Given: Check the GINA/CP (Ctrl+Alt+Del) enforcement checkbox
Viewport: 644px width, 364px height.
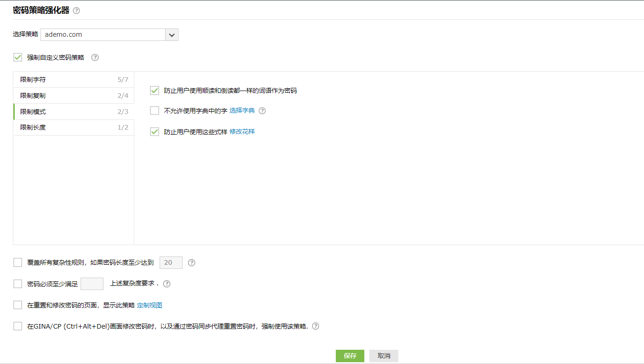Looking at the screenshot, I should point(18,326).
